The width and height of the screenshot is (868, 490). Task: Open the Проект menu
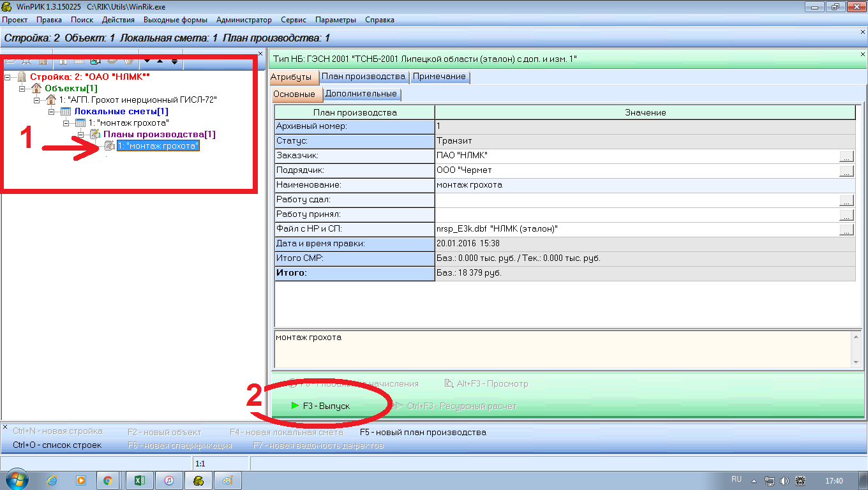[x=15, y=20]
